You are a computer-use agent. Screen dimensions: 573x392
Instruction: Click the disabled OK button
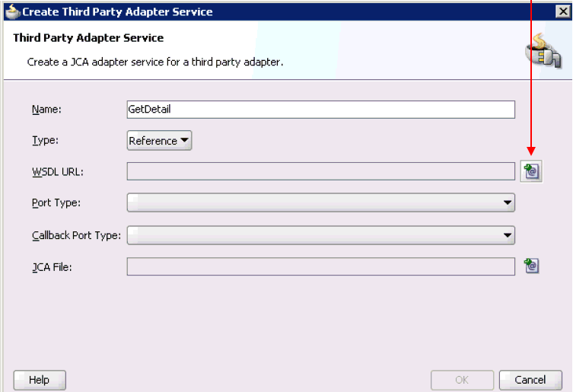coord(462,380)
